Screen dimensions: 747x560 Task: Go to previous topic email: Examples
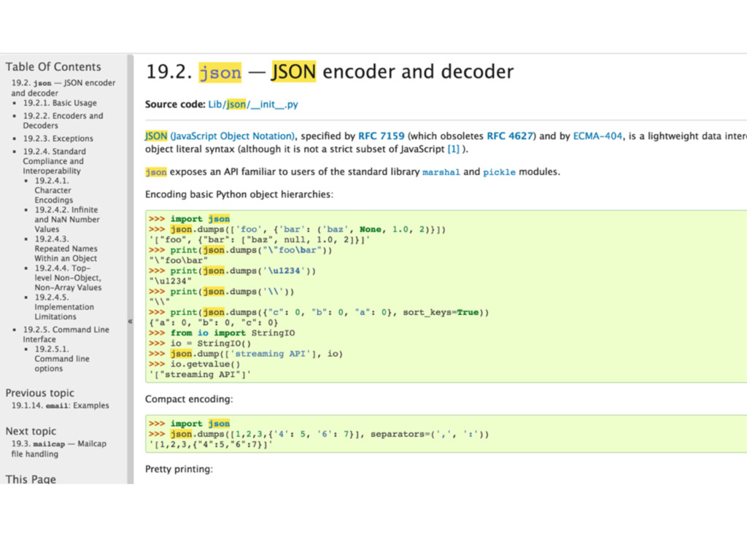coord(60,405)
